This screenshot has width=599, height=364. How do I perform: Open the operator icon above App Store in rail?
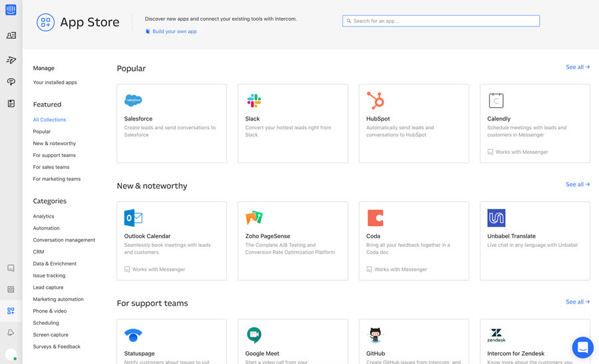(x=11, y=289)
